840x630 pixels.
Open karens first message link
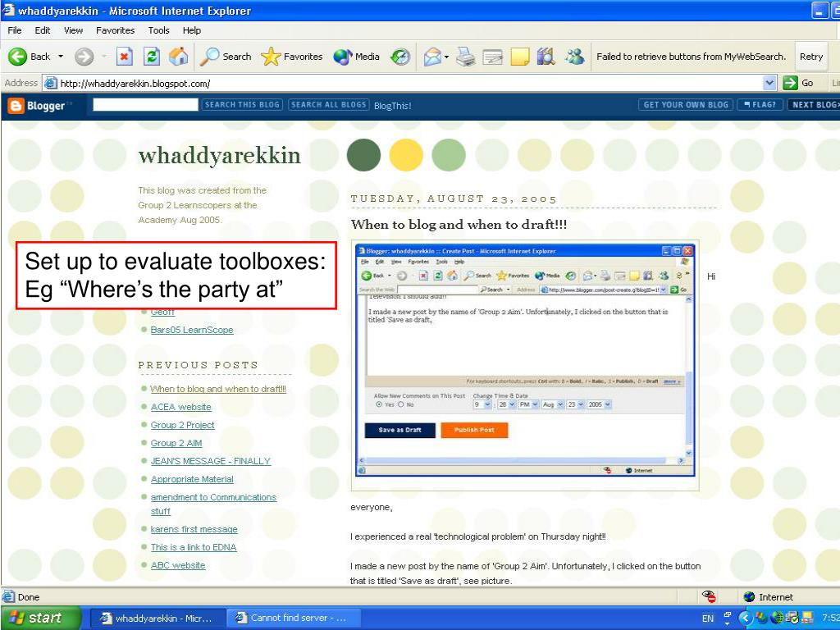point(194,529)
